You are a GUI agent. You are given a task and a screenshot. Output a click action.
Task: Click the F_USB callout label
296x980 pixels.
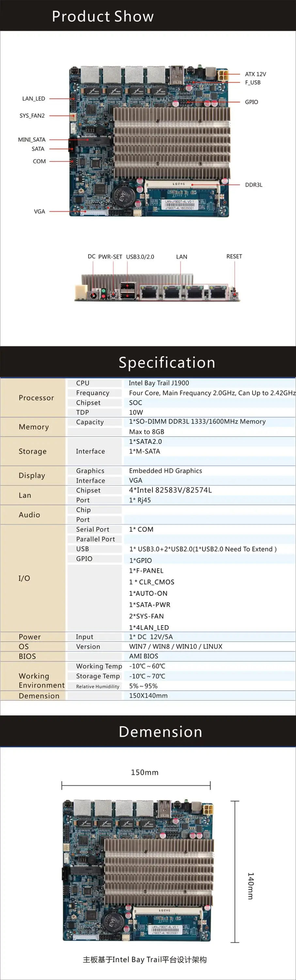pyautogui.click(x=253, y=83)
